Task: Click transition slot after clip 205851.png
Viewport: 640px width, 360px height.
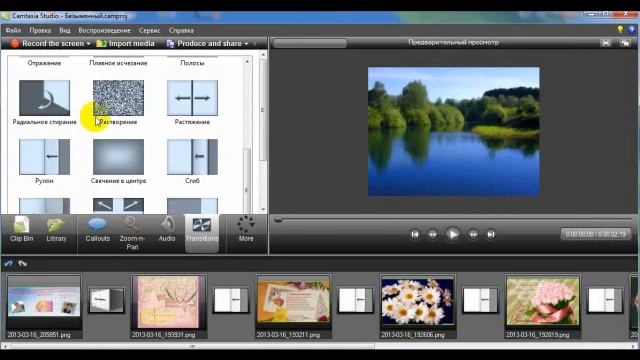Action: (x=107, y=300)
